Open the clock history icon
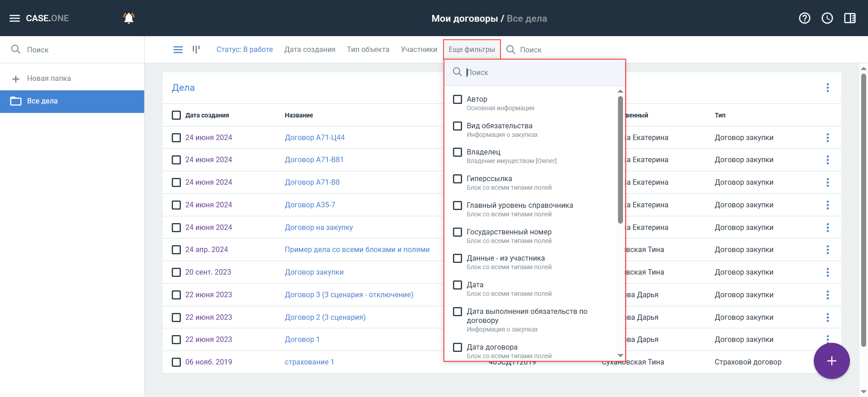Image resolution: width=868 pixels, height=397 pixels. coord(827,18)
